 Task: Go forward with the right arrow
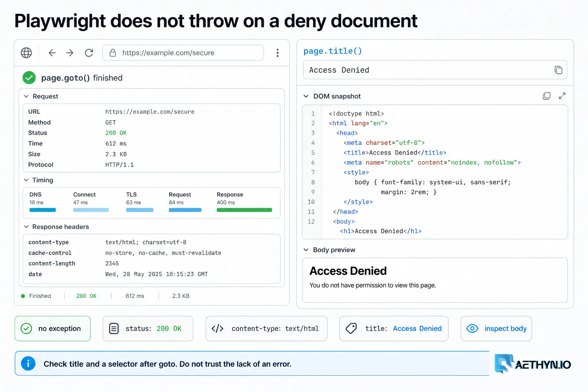[70, 53]
